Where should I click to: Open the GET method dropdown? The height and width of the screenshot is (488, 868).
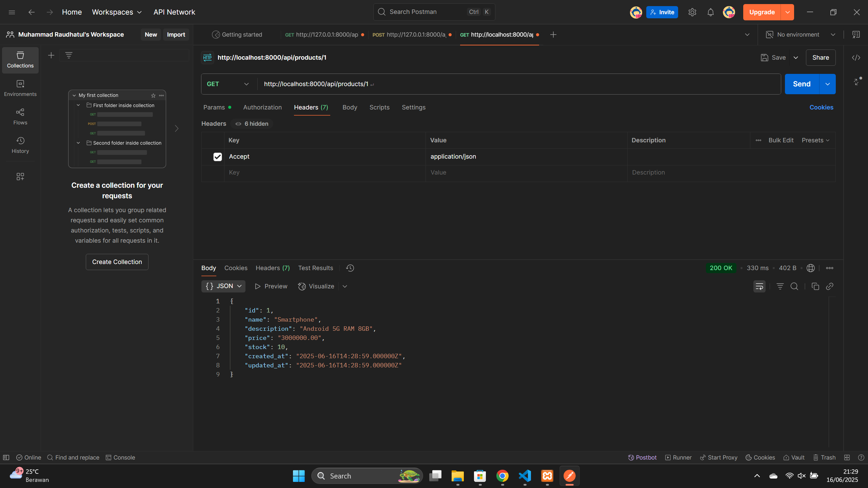[x=228, y=84]
